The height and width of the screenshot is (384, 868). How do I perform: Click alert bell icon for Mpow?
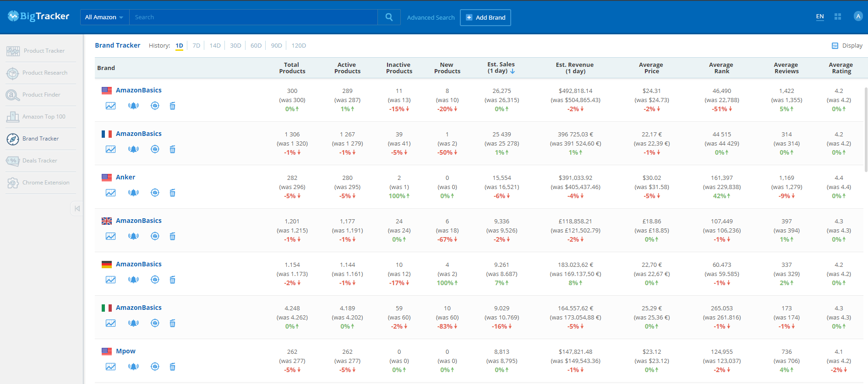(x=133, y=367)
